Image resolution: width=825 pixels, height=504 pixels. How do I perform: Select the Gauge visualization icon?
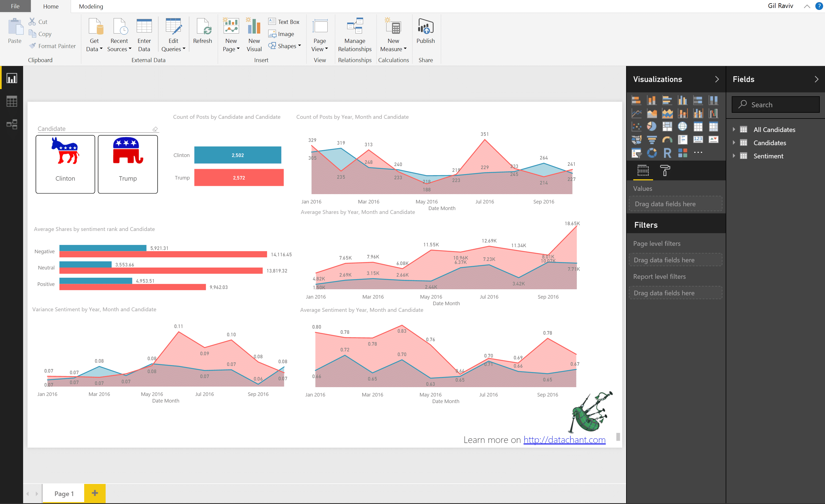coord(667,140)
